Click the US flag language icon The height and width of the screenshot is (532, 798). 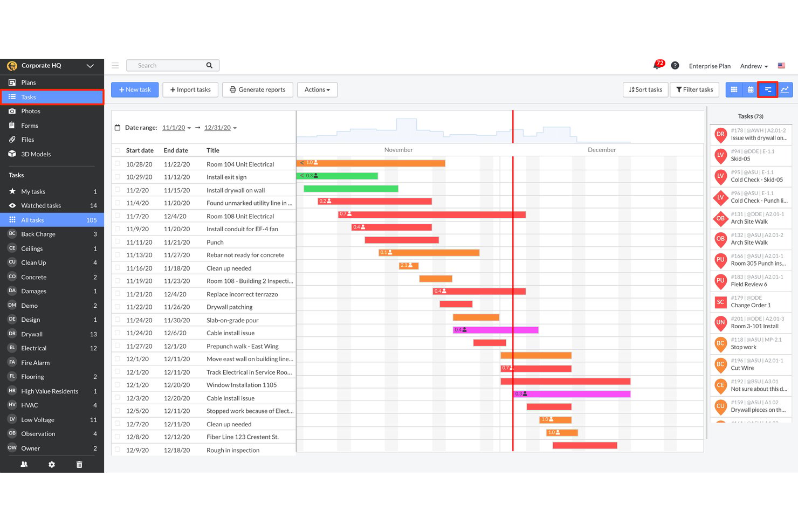click(x=781, y=66)
